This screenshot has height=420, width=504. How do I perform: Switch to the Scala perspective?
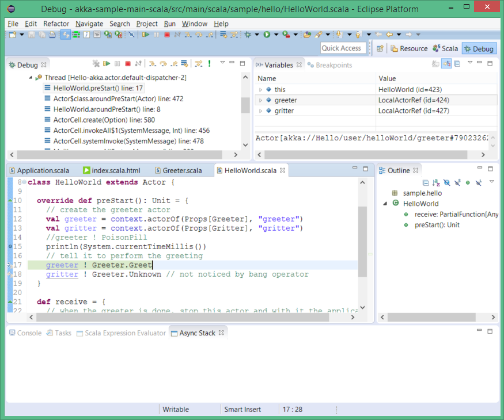pos(446,49)
